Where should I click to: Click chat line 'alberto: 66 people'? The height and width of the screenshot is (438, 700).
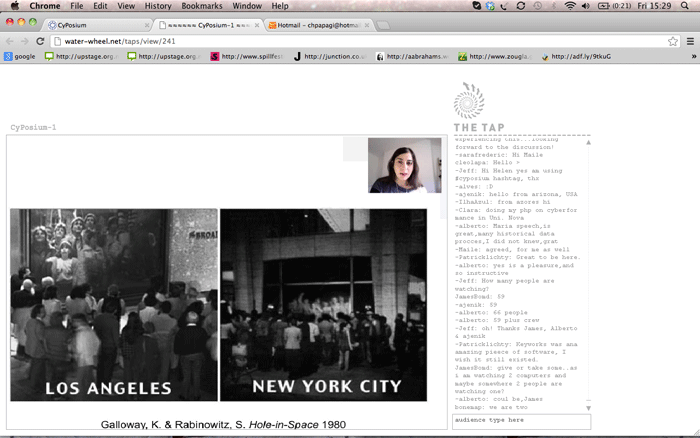pyautogui.click(x=491, y=313)
